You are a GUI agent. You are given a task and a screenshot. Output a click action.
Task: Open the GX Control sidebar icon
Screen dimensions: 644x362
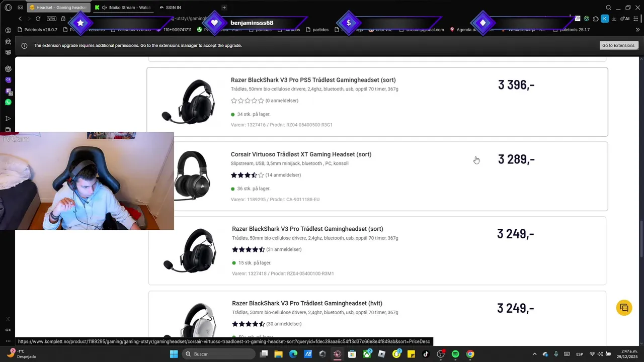coord(8,330)
